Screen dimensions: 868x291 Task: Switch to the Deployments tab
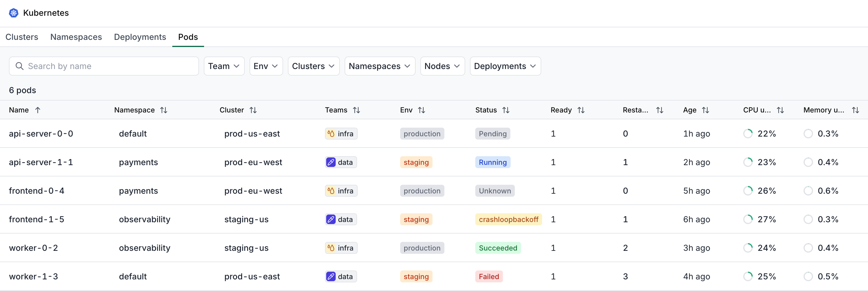coord(140,37)
